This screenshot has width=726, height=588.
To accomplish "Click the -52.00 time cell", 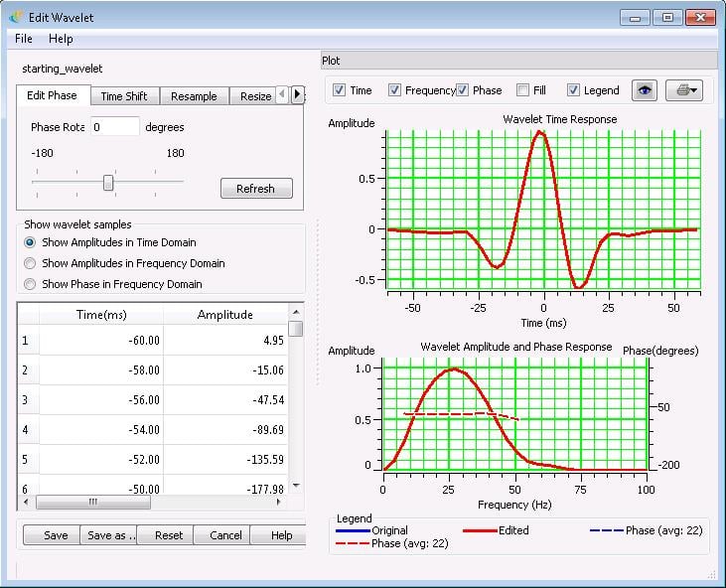I will (x=101, y=459).
